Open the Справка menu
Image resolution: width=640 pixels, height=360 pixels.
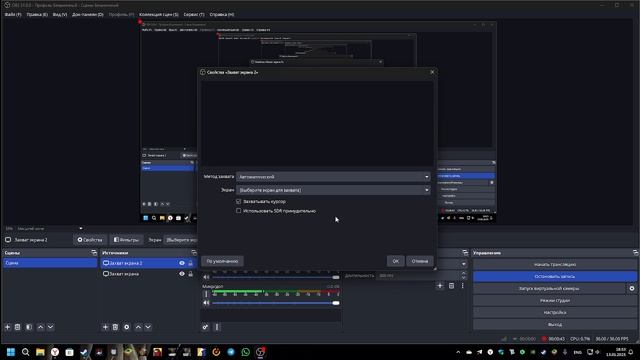[x=222, y=14]
